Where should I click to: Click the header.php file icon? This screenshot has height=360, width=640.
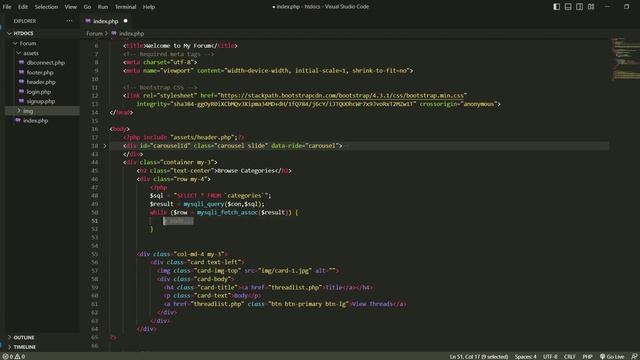point(22,82)
